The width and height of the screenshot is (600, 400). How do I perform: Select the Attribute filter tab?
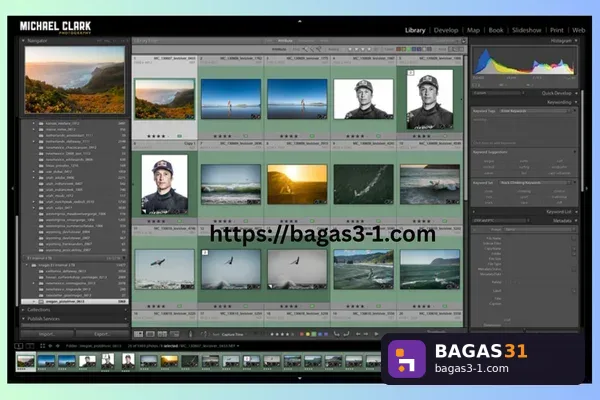(285, 41)
